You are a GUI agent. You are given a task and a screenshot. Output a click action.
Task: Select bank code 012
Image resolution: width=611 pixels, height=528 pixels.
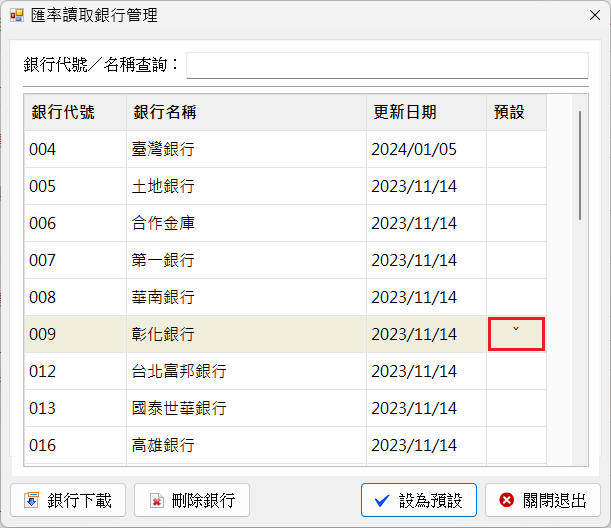click(x=42, y=371)
